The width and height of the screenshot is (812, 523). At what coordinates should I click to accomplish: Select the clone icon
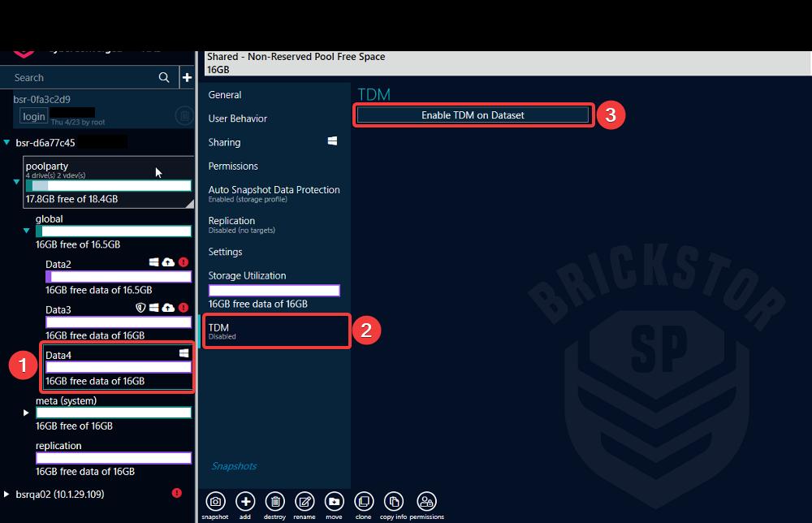(x=364, y=502)
